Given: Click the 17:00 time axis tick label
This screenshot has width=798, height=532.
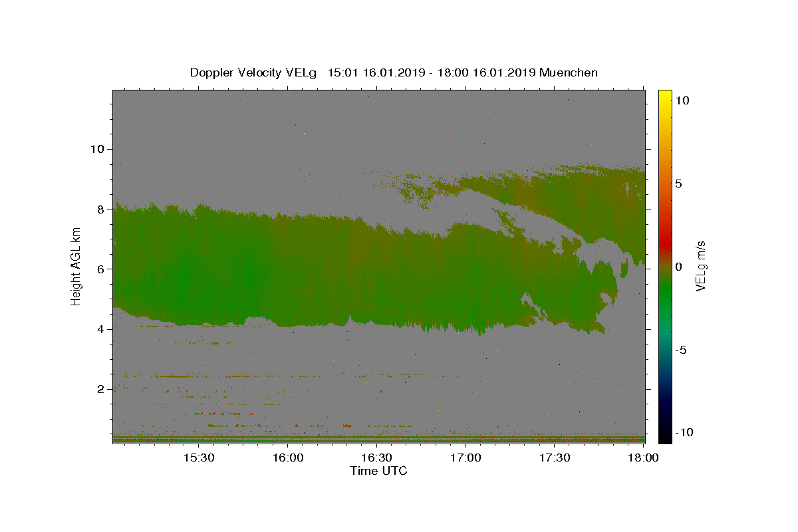Looking at the screenshot, I should point(465,458).
